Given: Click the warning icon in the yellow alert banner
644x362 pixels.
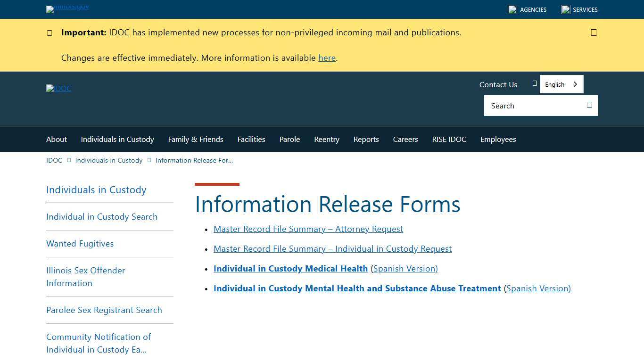Looking at the screenshot, I should pyautogui.click(x=50, y=33).
